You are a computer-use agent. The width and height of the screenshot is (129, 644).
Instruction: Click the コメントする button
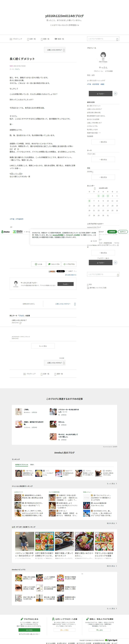coord(54,264)
